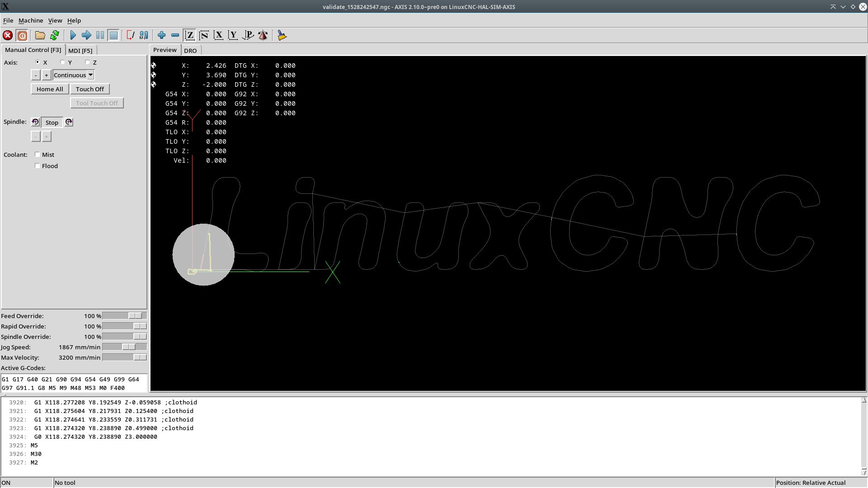Image resolution: width=868 pixels, height=488 pixels.
Task: Select the Preview tab
Action: coord(165,50)
